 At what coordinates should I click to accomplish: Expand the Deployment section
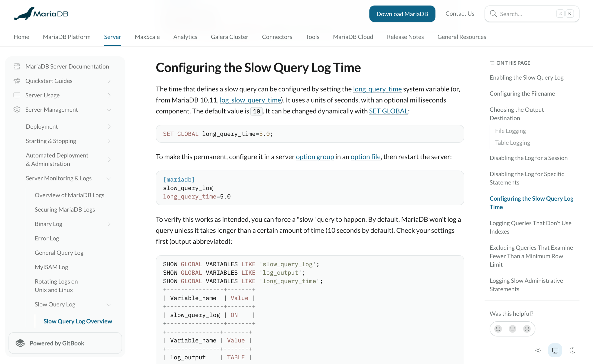[109, 127]
